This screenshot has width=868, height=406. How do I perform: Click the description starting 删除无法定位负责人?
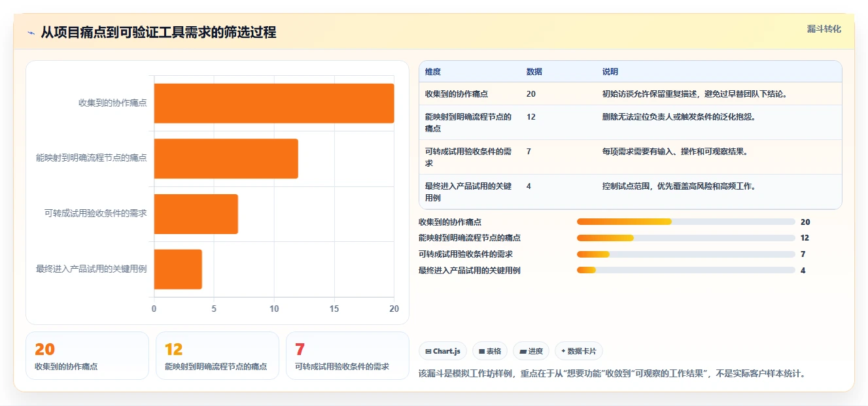click(679, 117)
